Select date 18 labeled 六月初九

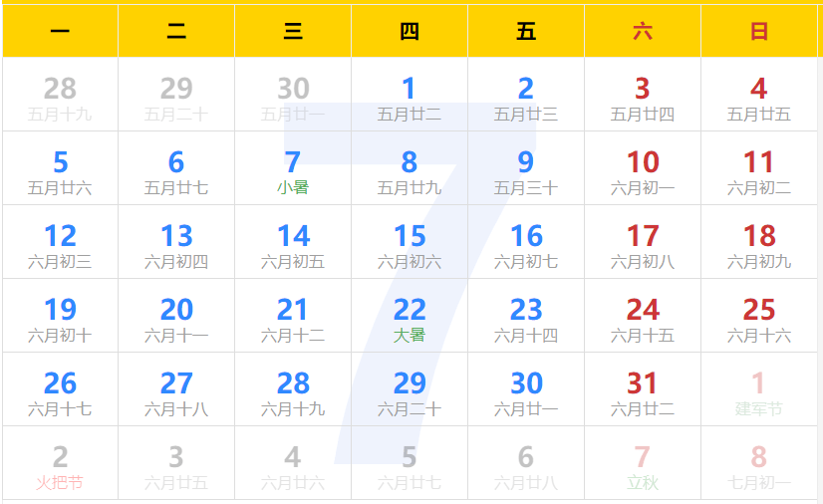coord(759,242)
